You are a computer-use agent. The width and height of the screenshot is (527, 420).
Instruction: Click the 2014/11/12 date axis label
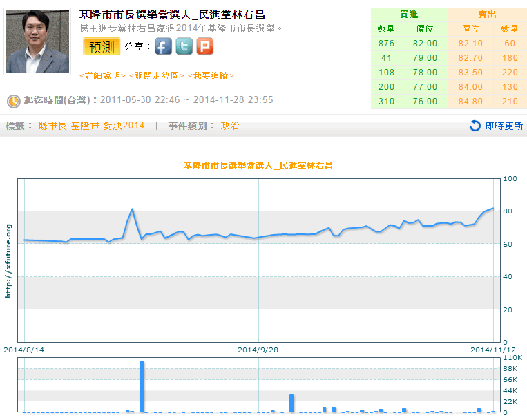point(493,350)
